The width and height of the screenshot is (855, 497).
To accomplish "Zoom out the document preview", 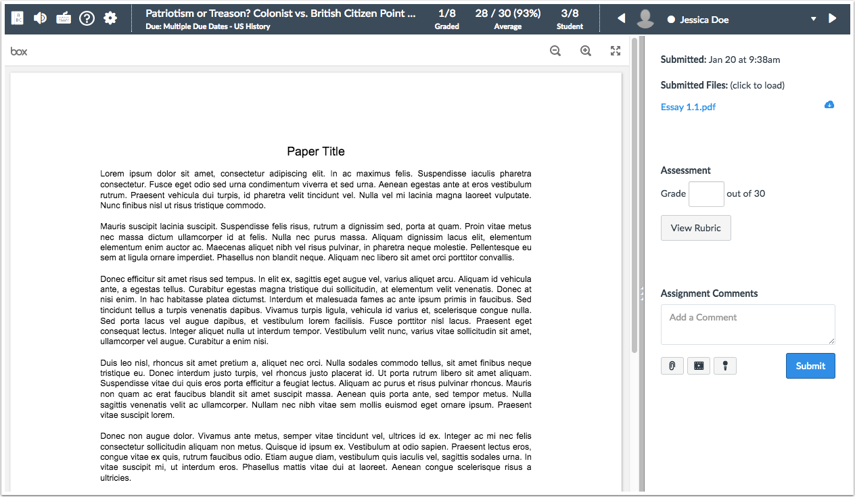I will point(555,51).
